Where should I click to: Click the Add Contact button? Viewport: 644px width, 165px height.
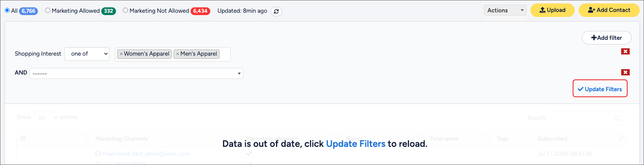[609, 10]
